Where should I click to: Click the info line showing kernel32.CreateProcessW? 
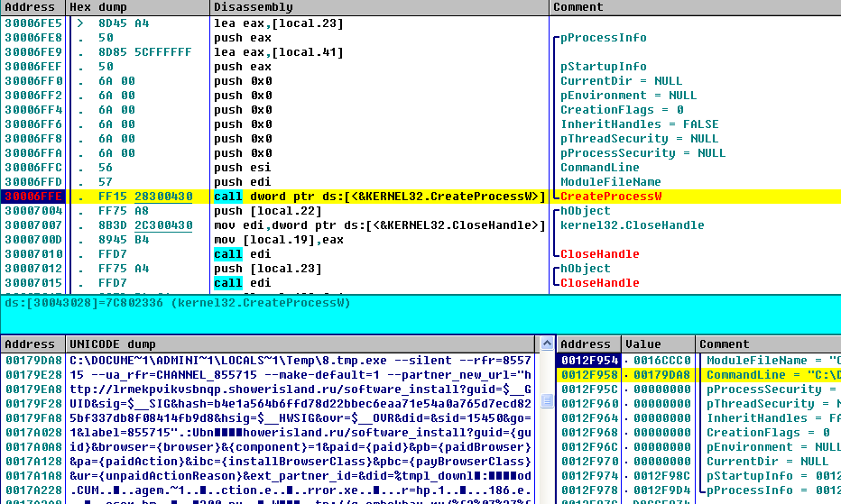point(176,303)
